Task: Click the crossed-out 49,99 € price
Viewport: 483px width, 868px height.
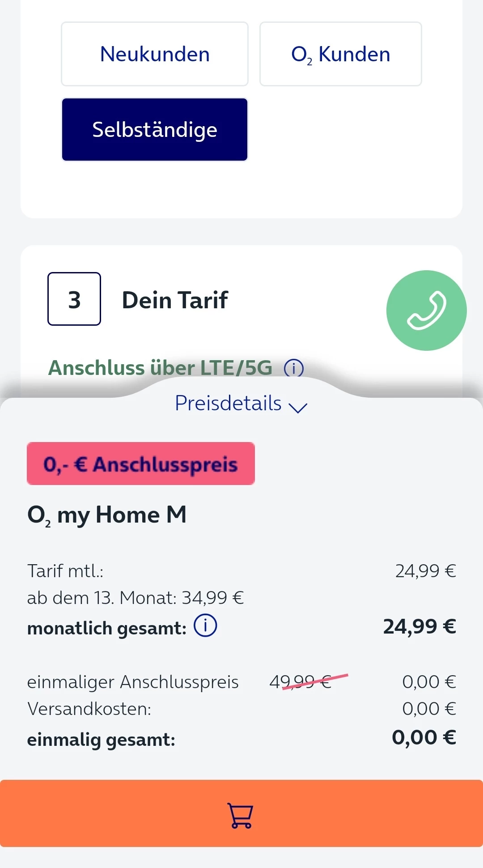Action: 301,682
